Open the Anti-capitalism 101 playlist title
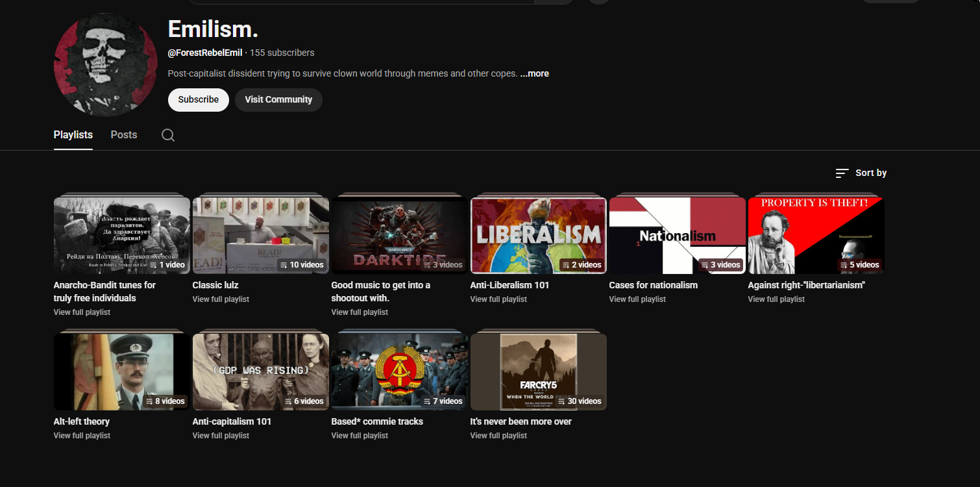Viewport: 980px width, 487px height. click(232, 421)
